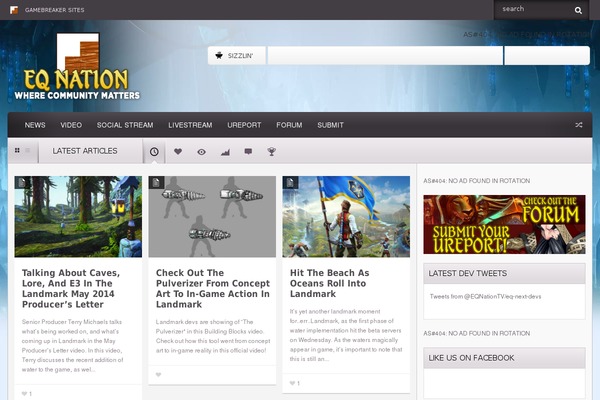This screenshot has width=600, height=400.
Task: Open the GAMEBREAKER SITES menu
Action: coord(54,10)
